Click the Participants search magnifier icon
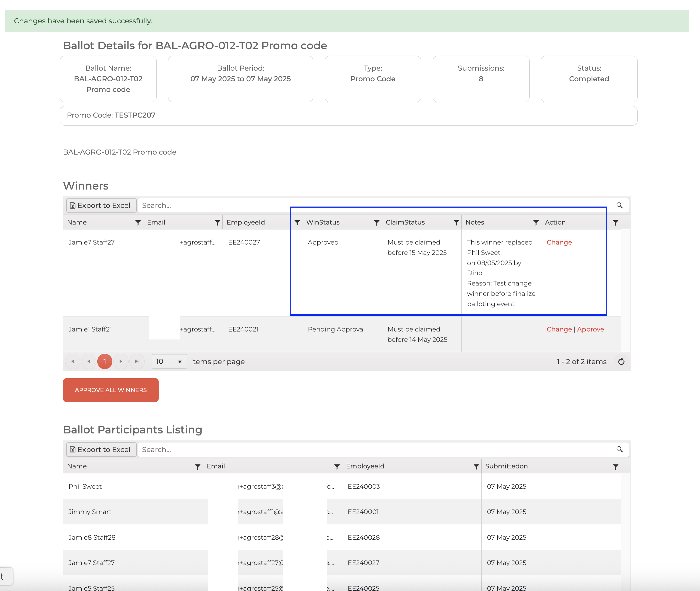 point(619,449)
